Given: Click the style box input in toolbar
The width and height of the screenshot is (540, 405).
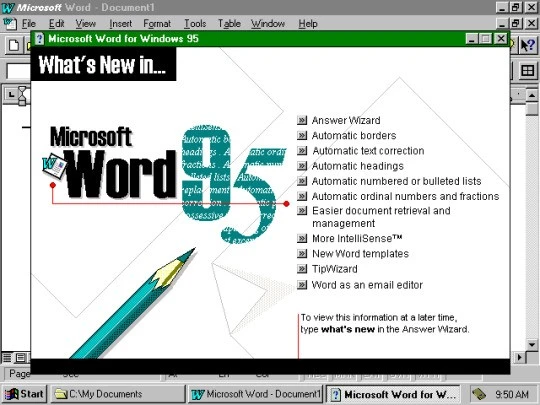Looking at the screenshot, I should coord(19,71).
